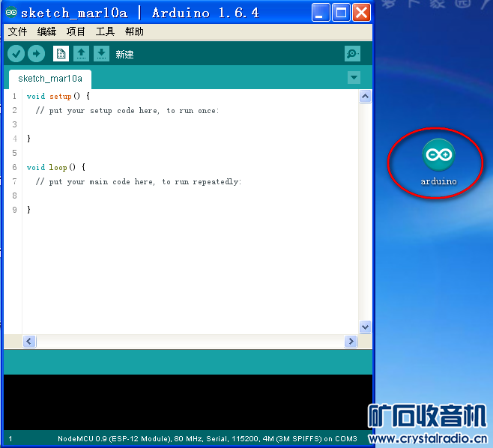493x448 pixels.
Task: Click the line "void loop() {"
Action: click(56, 167)
